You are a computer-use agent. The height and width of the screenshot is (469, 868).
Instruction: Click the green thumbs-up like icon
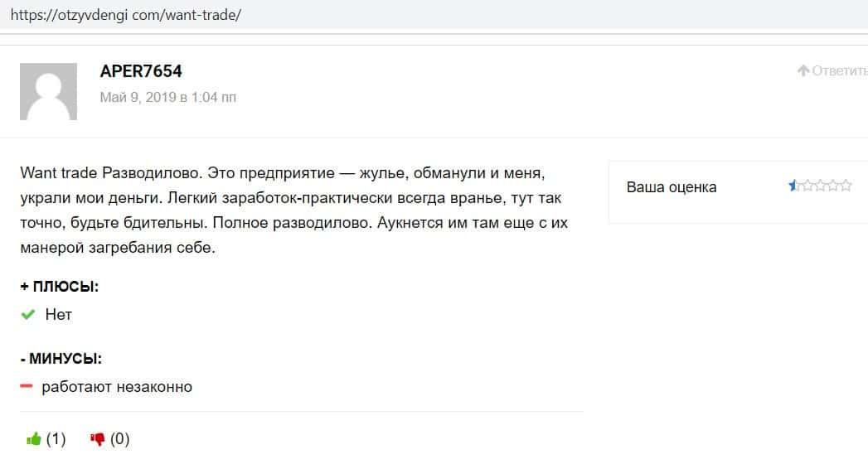click(x=33, y=439)
